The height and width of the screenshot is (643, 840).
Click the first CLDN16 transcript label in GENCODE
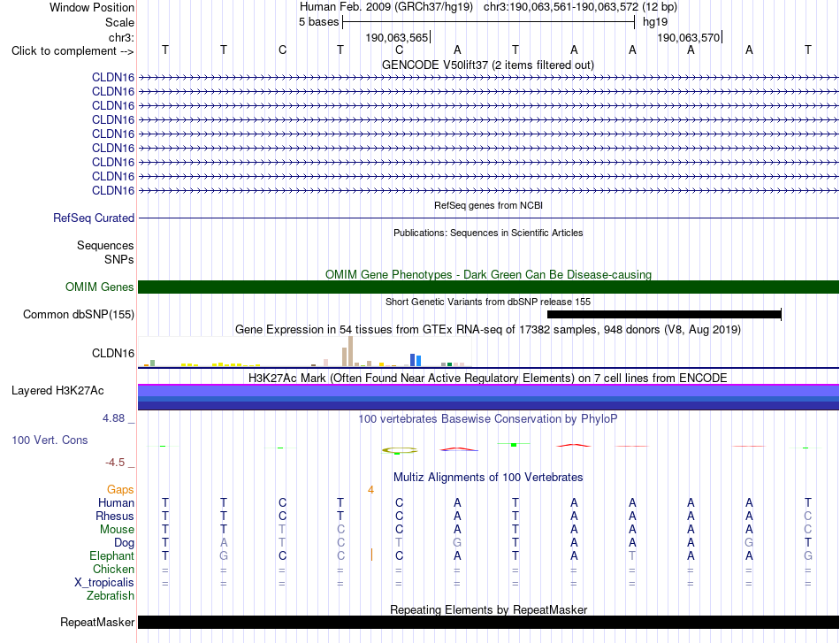[x=113, y=77]
